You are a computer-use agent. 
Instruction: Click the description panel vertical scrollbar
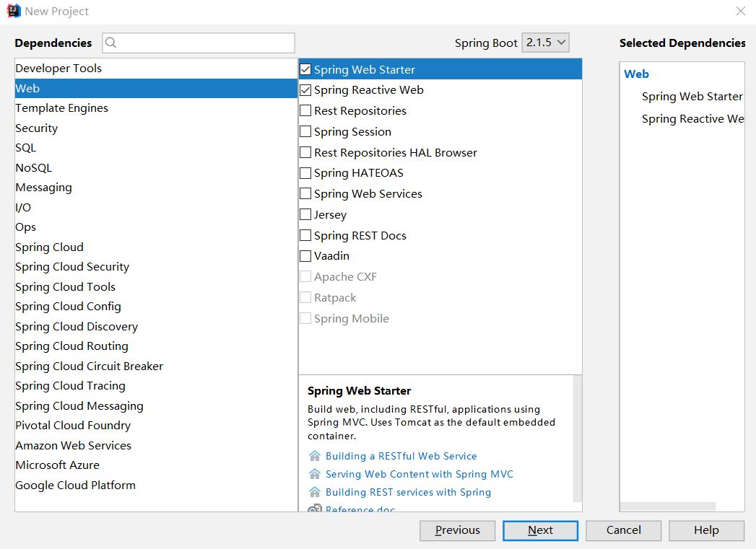(x=578, y=439)
